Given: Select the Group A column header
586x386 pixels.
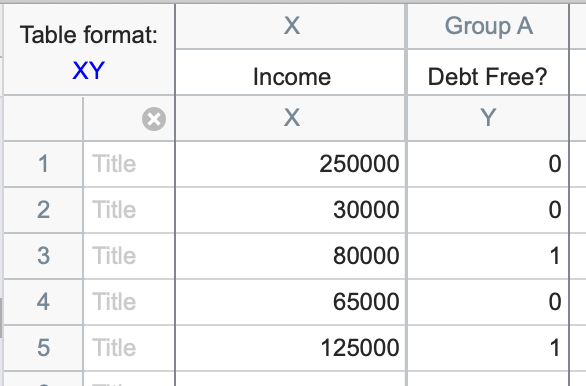Looking at the screenshot, I should 488,26.
